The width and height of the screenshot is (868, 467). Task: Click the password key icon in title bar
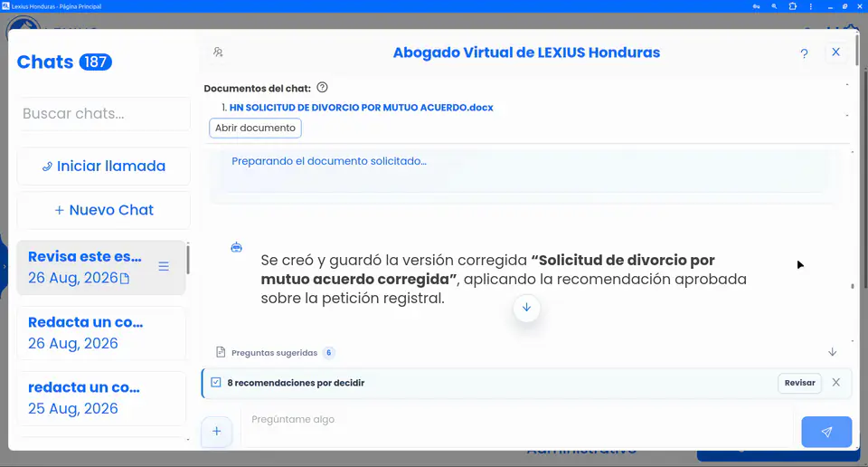tap(756, 6)
